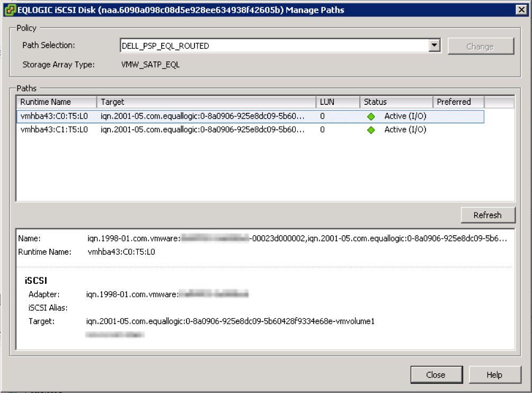The image size is (532, 393).
Task: Select the vmhba43:C0:T5:L0 path row
Action: pyautogui.click(x=54, y=117)
